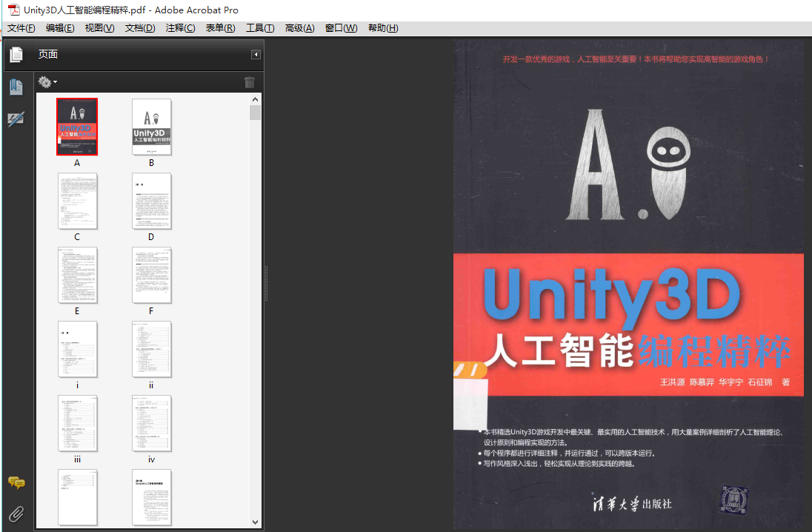This screenshot has height=532, width=812.
Task: Select page thumbnail C
Action: tap(77, 201)
